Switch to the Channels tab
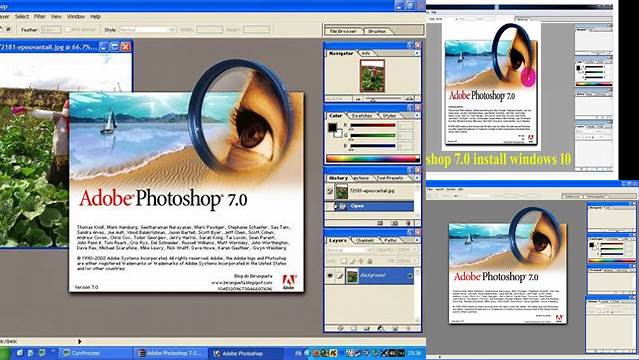The width and height of the screenshot is (639, 360). (365, 240)
